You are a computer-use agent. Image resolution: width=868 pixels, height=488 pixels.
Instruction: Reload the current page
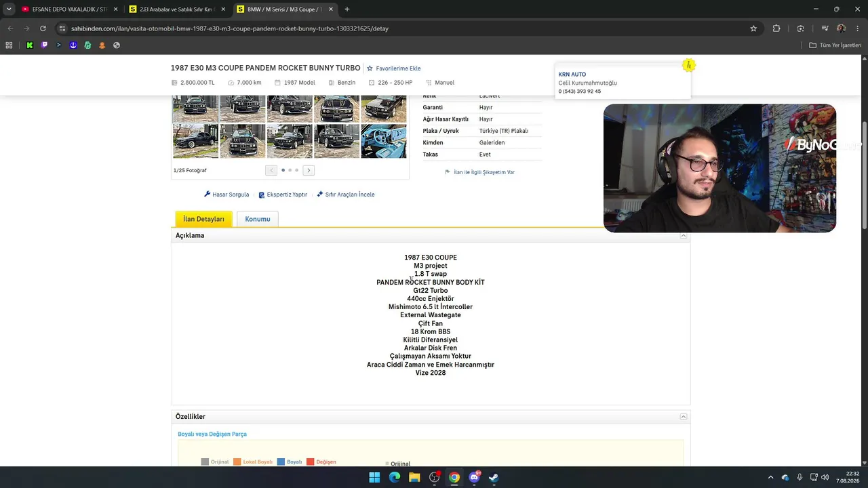(x=43, y=28)
